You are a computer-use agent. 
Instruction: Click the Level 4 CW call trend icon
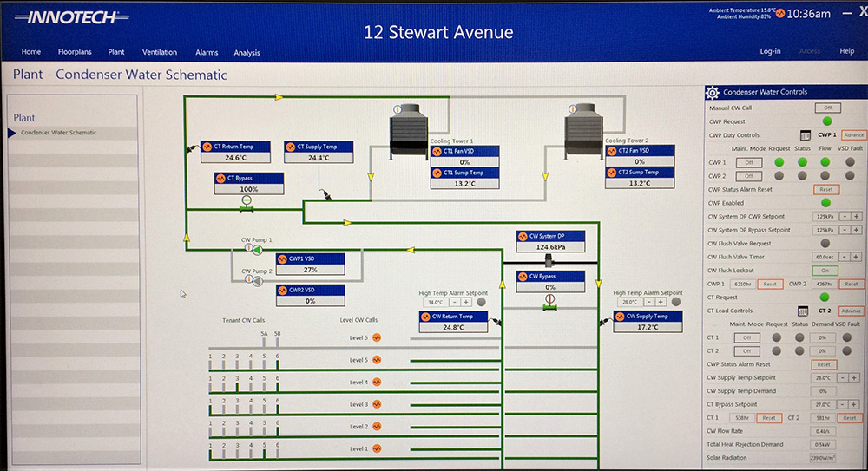coord(377,382)
